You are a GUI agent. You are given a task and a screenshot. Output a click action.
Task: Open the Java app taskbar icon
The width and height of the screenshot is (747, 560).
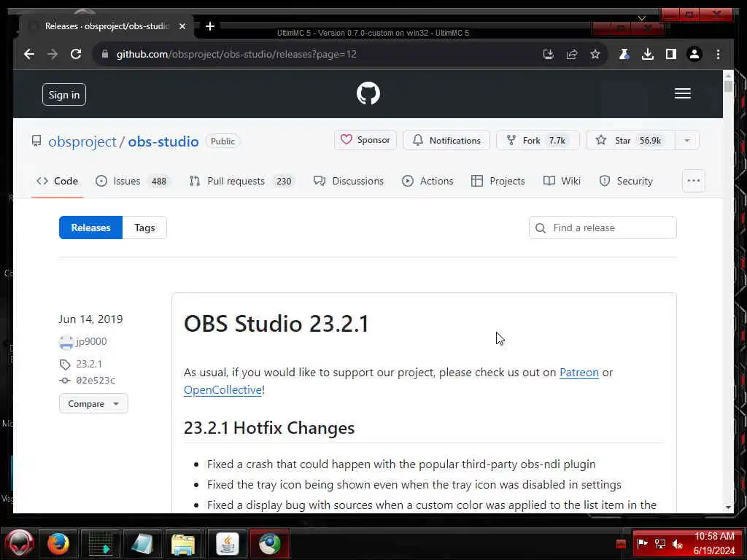(x=228, y=543)
